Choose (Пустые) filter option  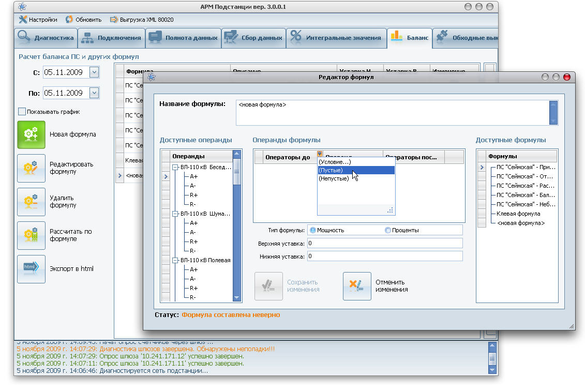pos(356,170)
